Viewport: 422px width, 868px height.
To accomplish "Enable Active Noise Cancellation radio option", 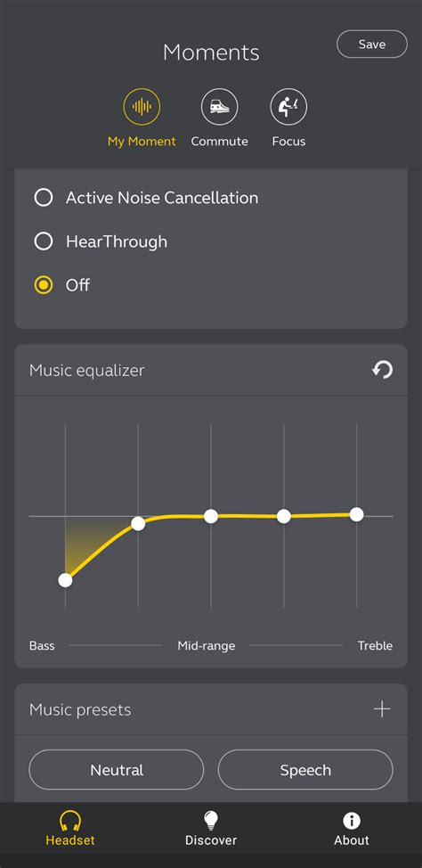I will [x=146, y=198].
